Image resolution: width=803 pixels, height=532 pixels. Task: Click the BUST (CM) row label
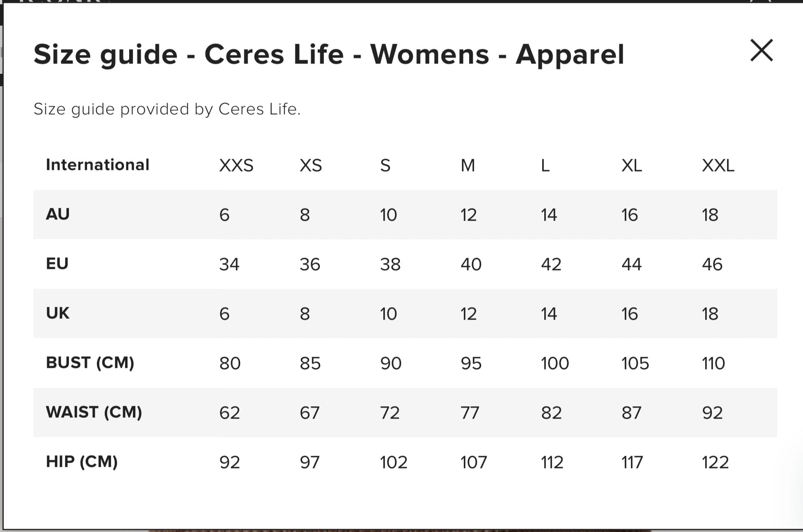tap(90, 363)
